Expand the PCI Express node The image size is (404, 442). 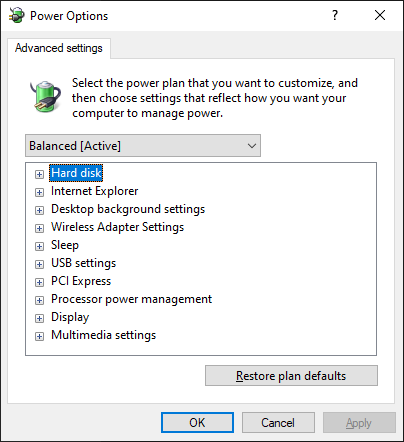[x=39, y=282]
